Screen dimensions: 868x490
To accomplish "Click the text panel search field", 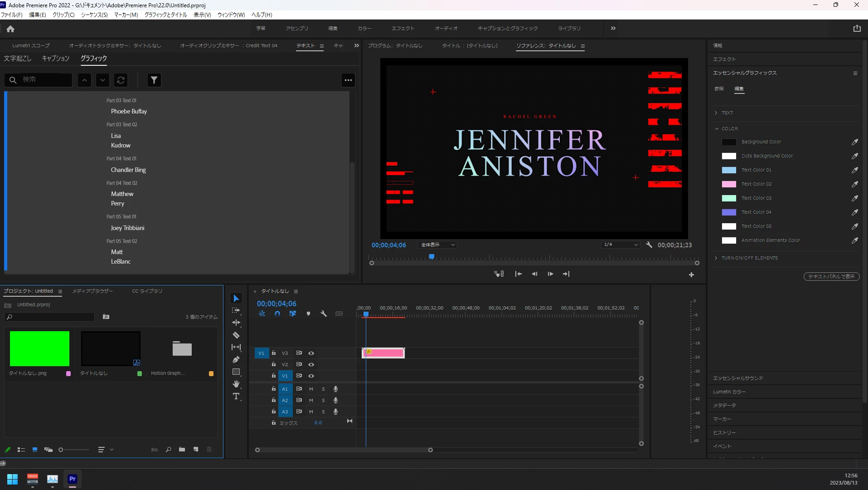I will tap(39, 80).
